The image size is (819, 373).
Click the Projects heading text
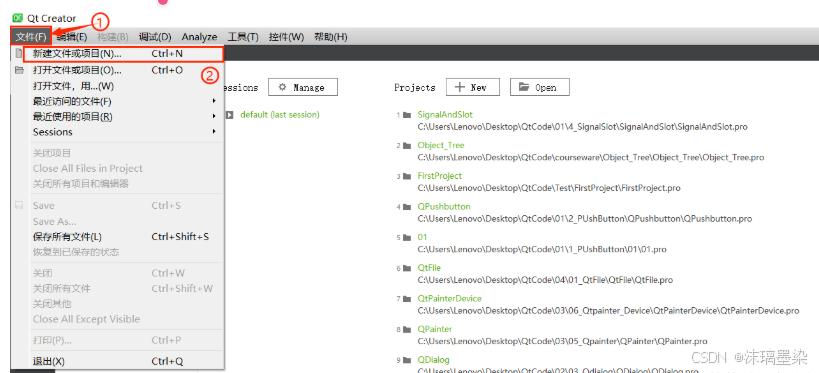415,88
